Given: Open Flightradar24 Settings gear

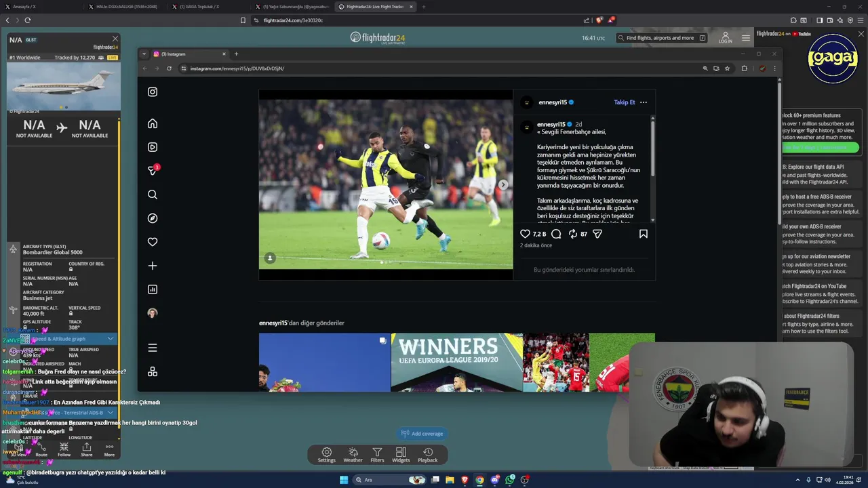Looking at the screenshot, I should pos(326,455).
